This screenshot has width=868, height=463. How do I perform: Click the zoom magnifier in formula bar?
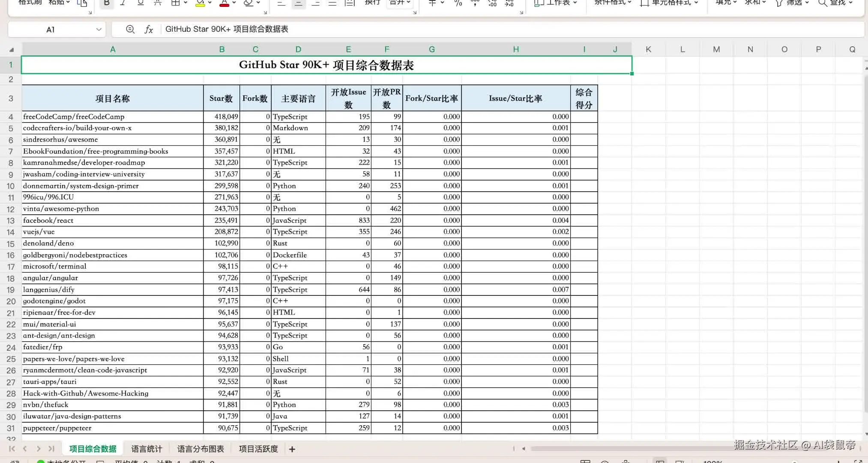130,29
